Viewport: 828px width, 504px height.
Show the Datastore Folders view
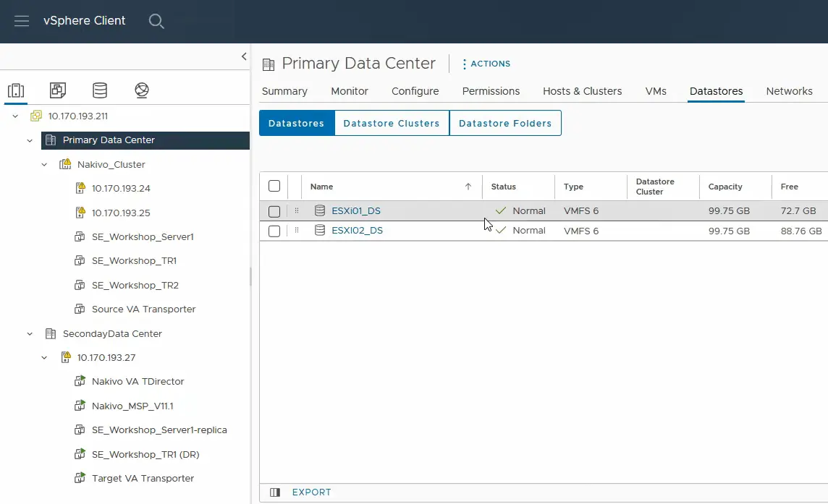pos(505,123)
